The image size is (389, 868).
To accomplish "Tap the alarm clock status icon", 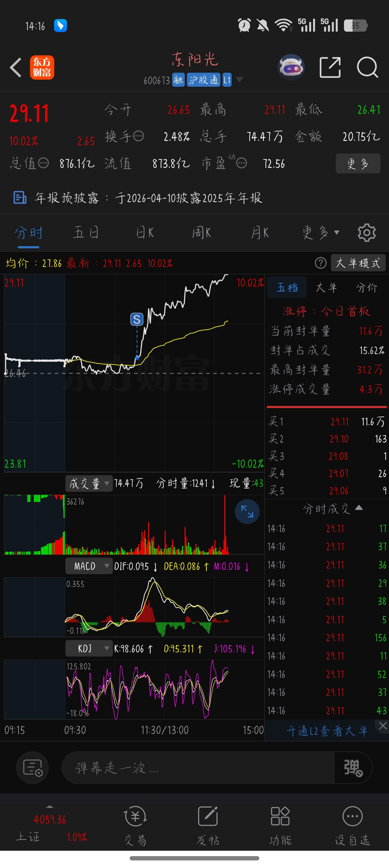I will point(244,25).
